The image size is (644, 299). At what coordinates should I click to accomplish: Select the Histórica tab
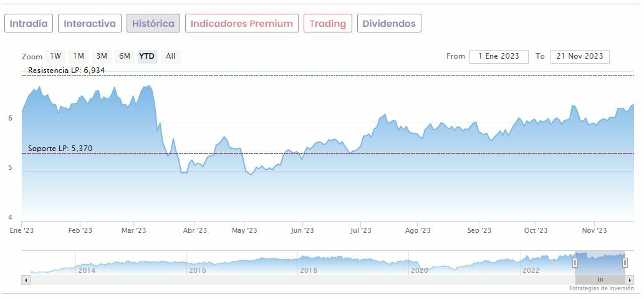(x=153, y=24)
